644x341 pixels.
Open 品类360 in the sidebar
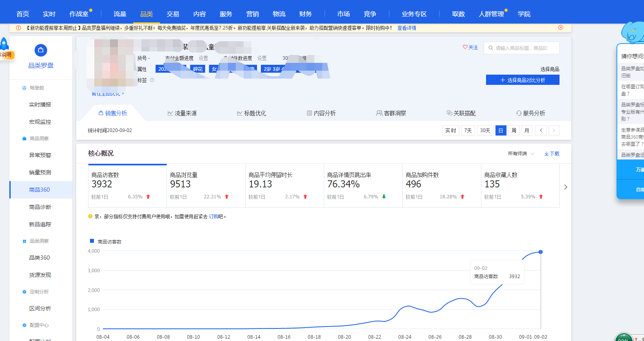tap(39, 258)
